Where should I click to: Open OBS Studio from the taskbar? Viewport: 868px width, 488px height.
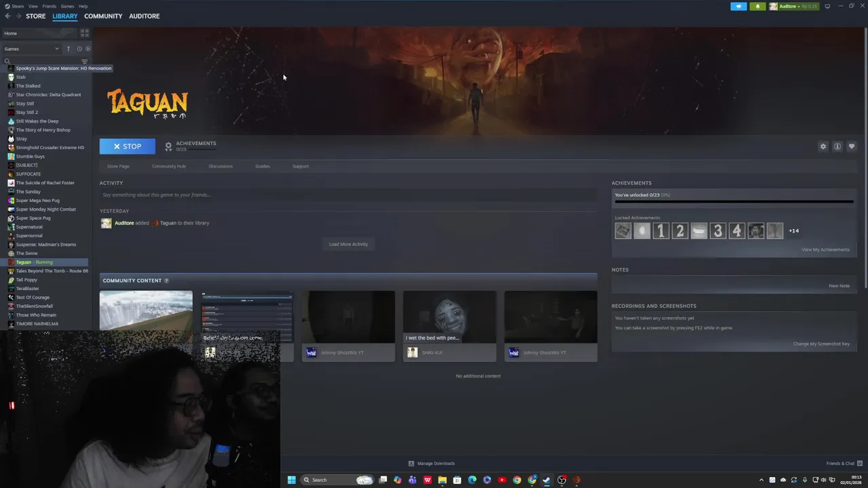[x=561, y=480]
